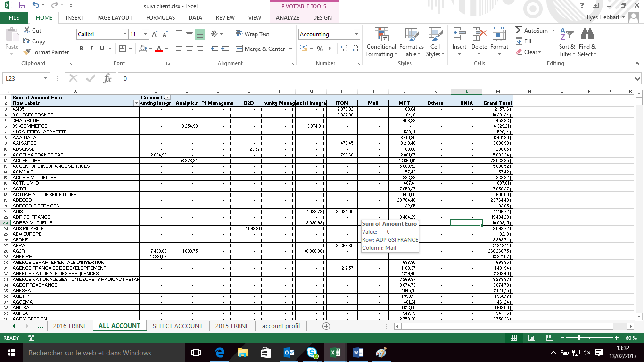Switch to the INSERT ribbon tab
Image resolution: width=644 pixels, height=362 pixels.
[74, 18]
